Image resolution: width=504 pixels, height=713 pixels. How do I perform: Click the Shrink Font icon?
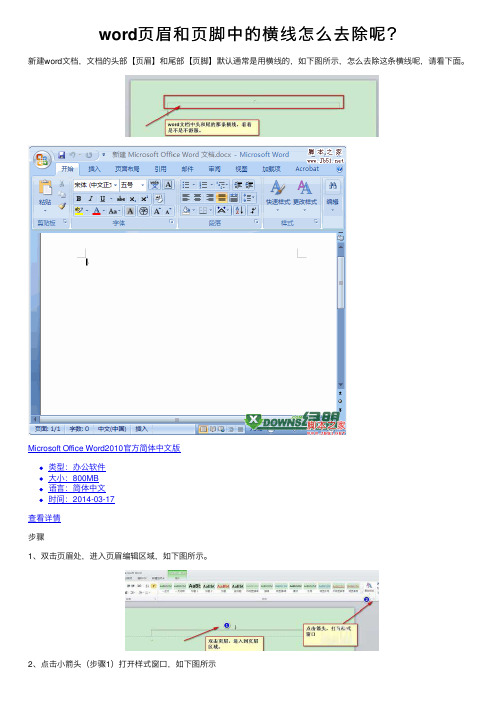tap(168, 212)
